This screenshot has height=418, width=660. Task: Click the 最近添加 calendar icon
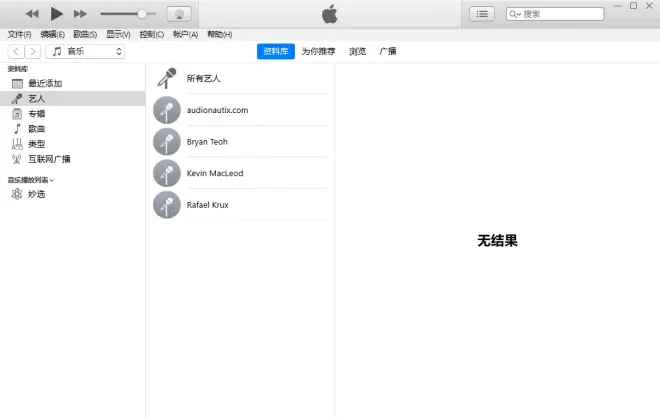coord(17,83)
